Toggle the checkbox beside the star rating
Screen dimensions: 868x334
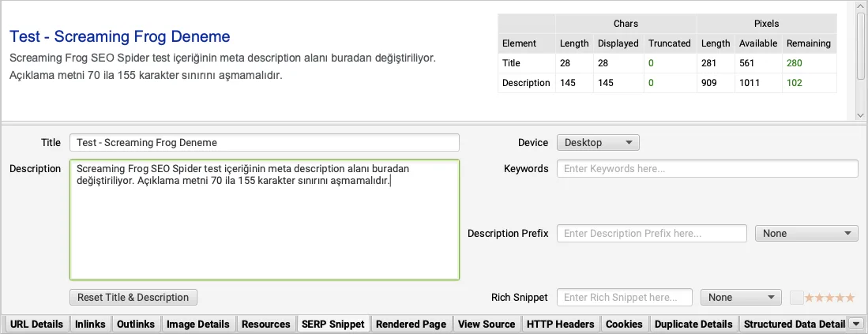click(x=796, y=298)
